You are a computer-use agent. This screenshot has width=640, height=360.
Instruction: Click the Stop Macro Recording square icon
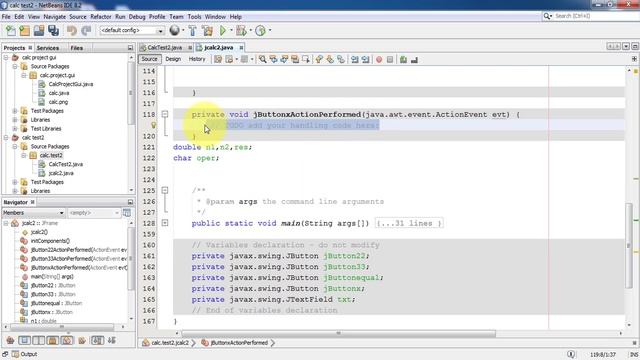(390, 60)
